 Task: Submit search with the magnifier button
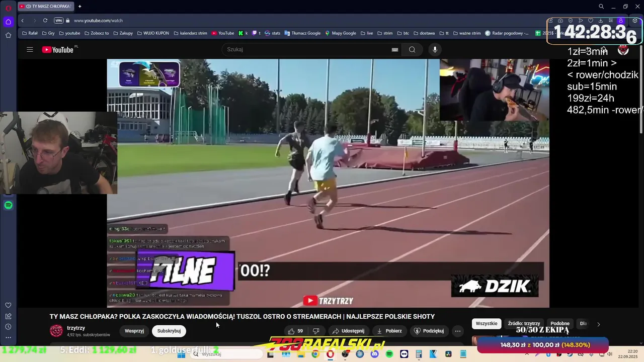coord(412,49)
